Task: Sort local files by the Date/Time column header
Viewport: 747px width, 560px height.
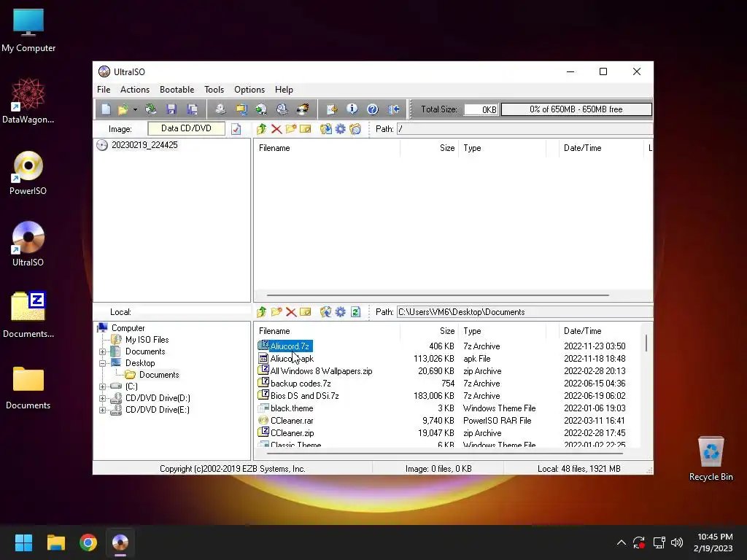Action: tap(583, 331)
